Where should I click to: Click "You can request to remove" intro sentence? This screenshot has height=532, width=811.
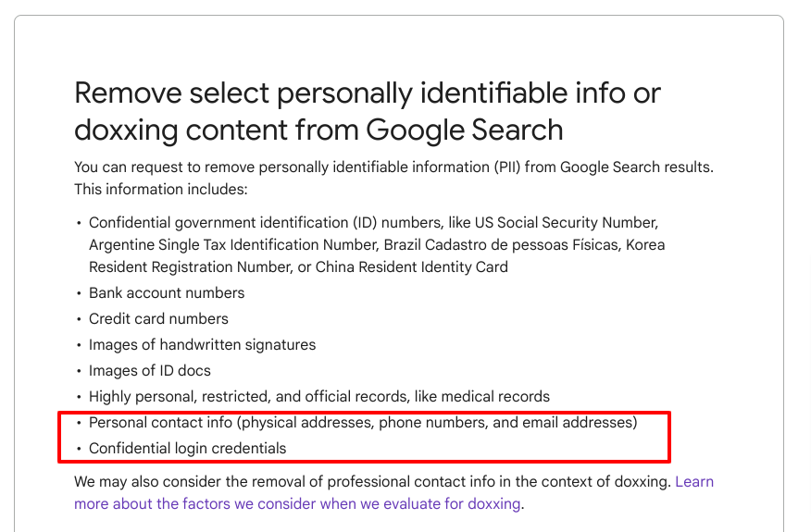[x=393, y=167]
